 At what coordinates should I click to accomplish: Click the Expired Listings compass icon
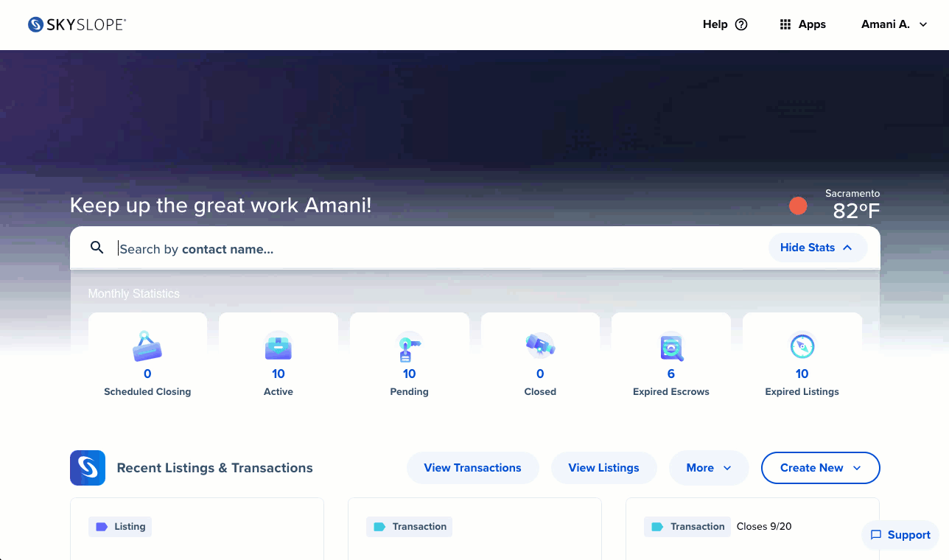click(x=802, y=346)
